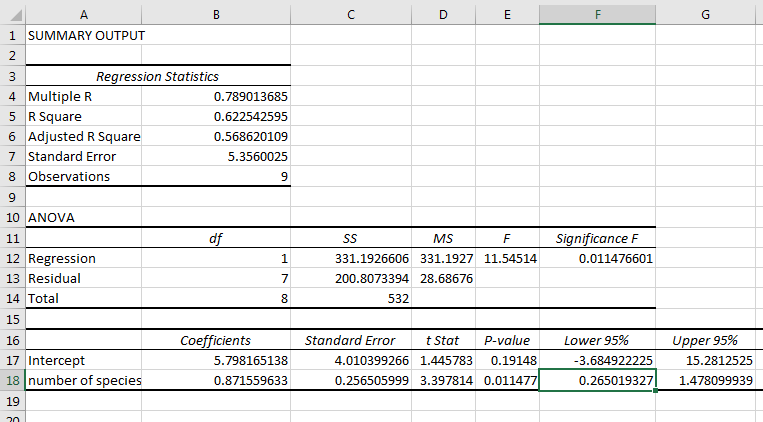Click the Regression Statistics heading cell
The height and width of the screenshot is (422, 763).
pos(158,76)
